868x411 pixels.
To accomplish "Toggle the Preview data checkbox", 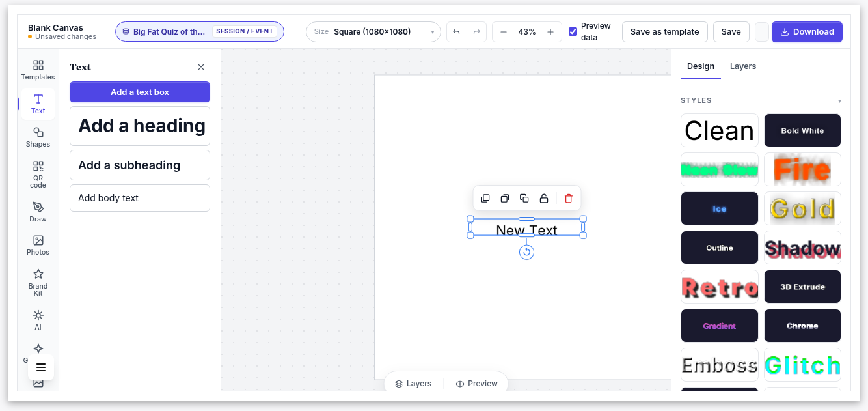I will (573, 32).
